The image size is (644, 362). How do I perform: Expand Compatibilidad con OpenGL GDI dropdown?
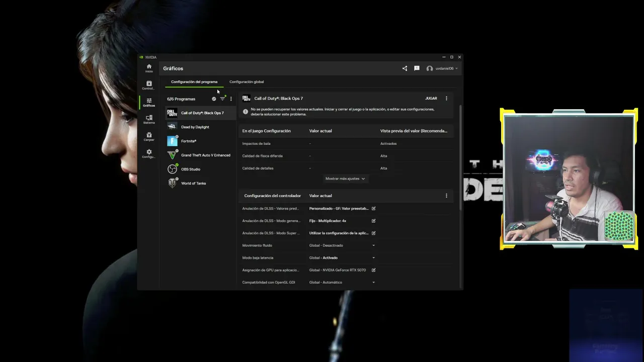tap(373, 283)
